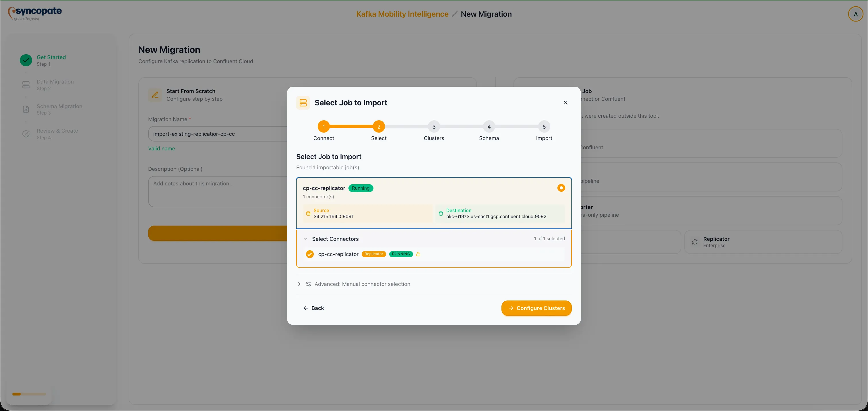The image size is (868, 411).
Task: Select the cp-cc-replicator job radio button
Action: pyautogui.click(x=561, y=188)
